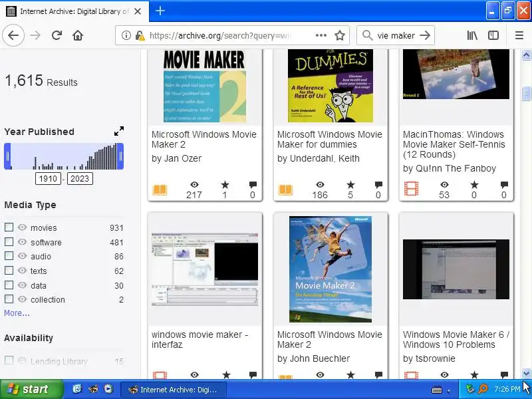Toggle the sidebar view icon
Viewport: 532px width, 399px height.
click(493, 35)
